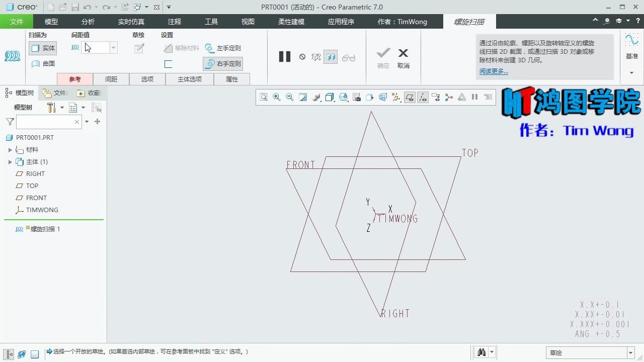This screenshot has height=362, width=644.
Task: Open the 参考 tab
Action: click(75, 79)
